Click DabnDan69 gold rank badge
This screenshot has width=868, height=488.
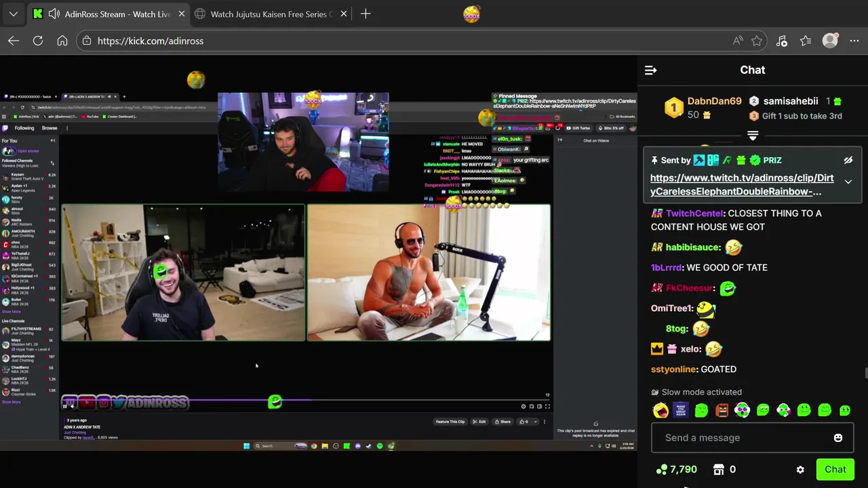pos(673,108)
